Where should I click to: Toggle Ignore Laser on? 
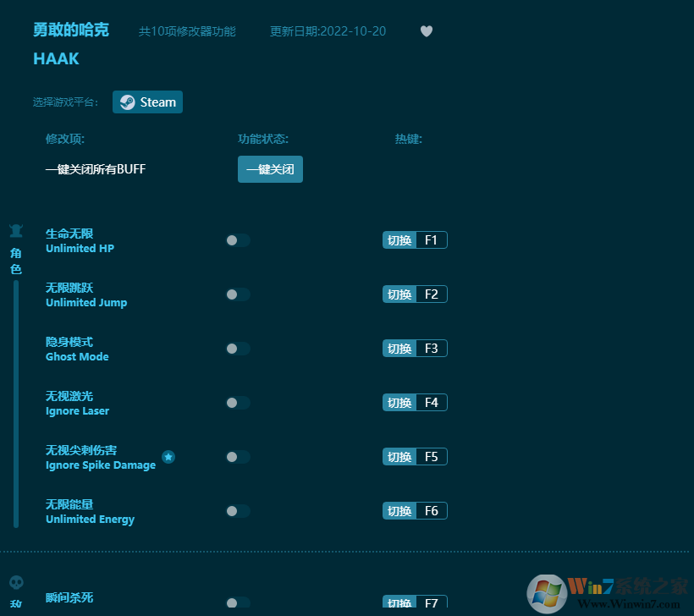238,403
